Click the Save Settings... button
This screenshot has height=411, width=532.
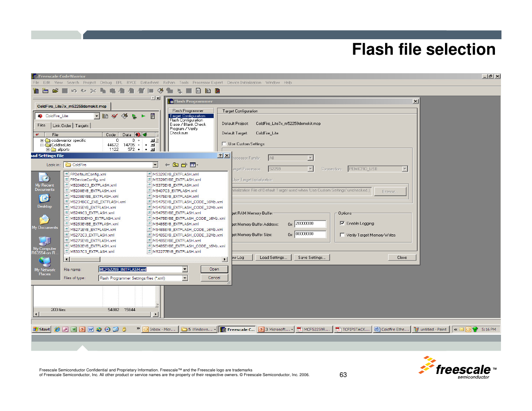coord(312,258)
